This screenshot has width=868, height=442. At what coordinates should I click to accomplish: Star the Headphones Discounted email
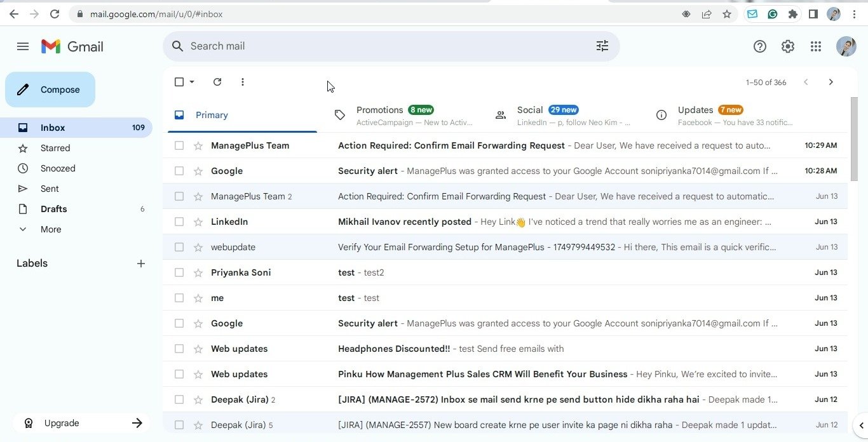[198, 349]
